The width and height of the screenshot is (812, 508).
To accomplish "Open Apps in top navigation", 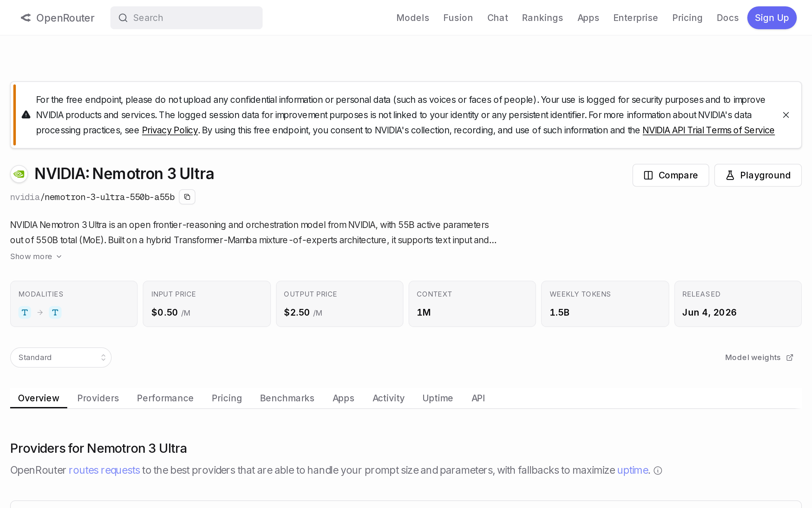I will [588, 18].
